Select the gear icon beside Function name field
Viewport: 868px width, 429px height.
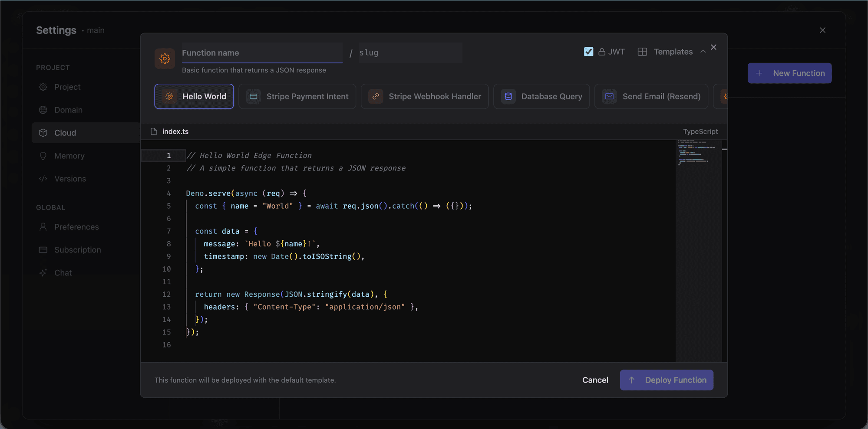(x=165, y=58)
